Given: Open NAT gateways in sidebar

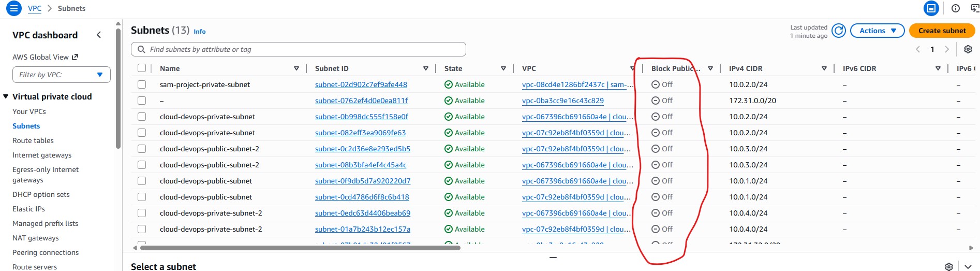Looking at the screenshot, I should click(36, 238).
